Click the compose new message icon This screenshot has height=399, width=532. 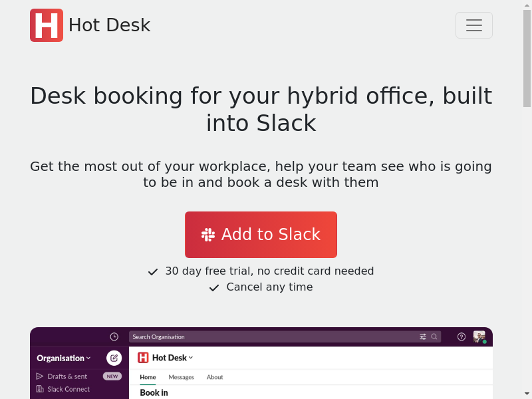pos(114,358)
